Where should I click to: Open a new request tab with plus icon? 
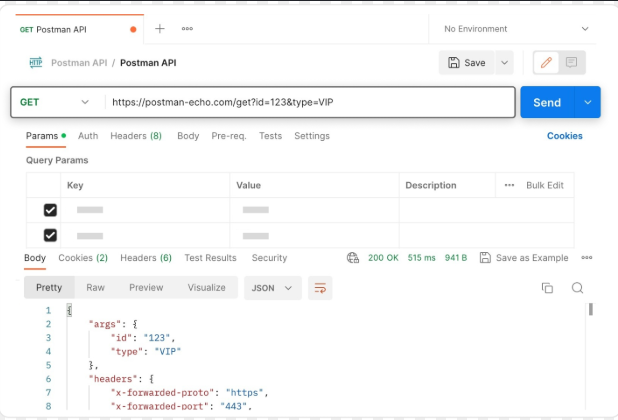pos(160,29)
